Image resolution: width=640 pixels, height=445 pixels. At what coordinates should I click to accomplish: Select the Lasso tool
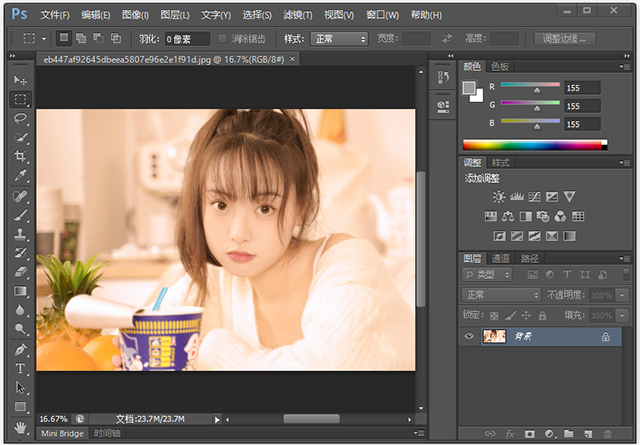point(20,119)
